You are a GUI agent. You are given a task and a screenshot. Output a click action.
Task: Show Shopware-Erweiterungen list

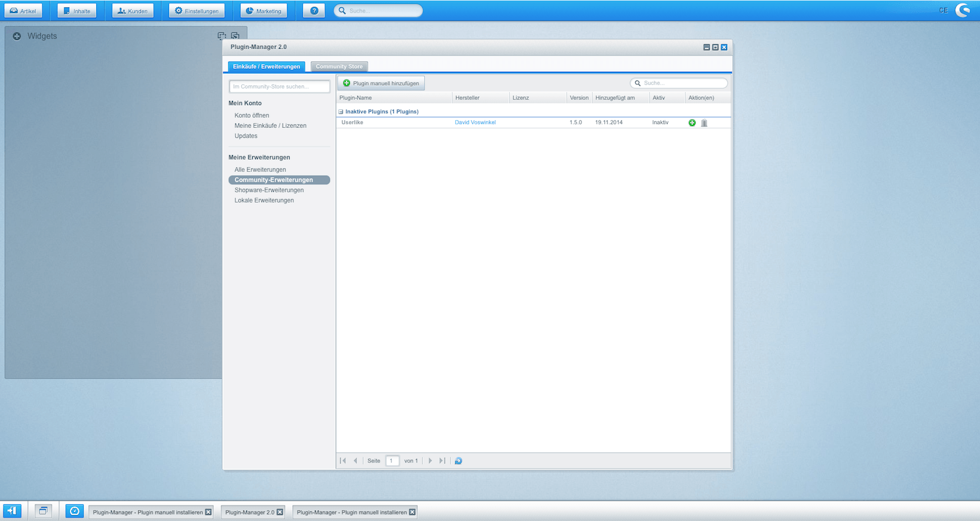(269, 190)
